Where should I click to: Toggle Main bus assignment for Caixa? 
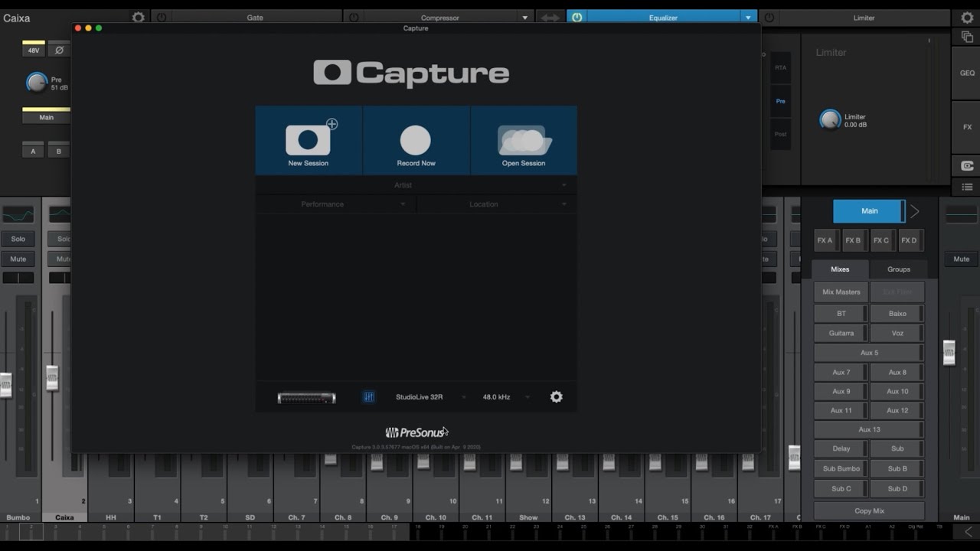coord(46,117)
